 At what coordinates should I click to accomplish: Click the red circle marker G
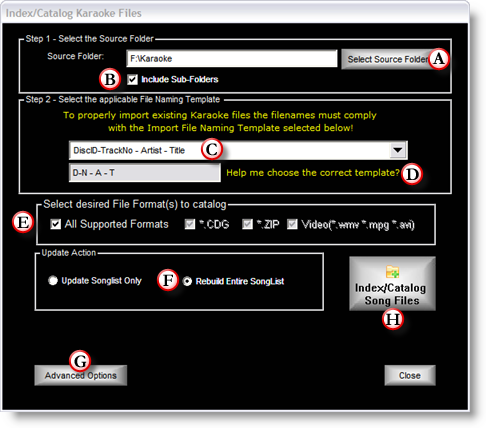point(80,361)
